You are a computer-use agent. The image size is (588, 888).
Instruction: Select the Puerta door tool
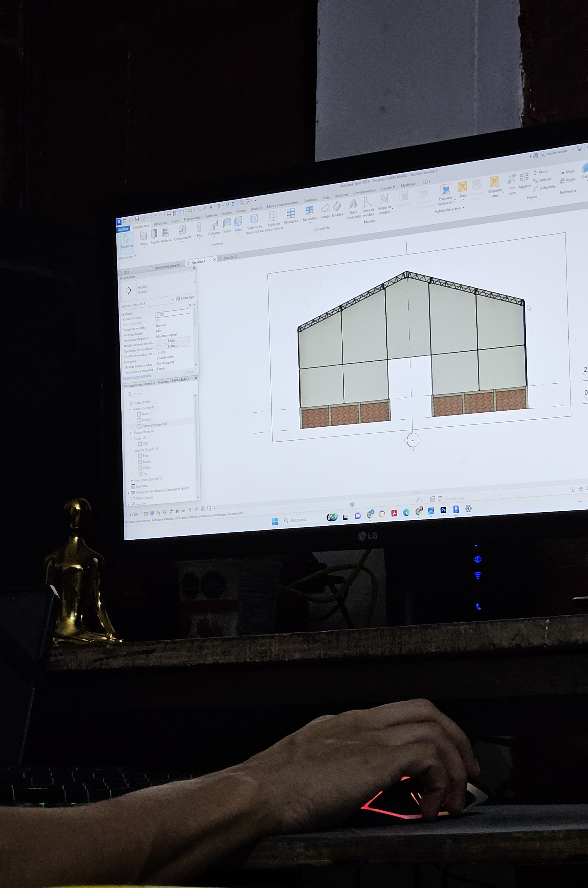click(155, 237)
